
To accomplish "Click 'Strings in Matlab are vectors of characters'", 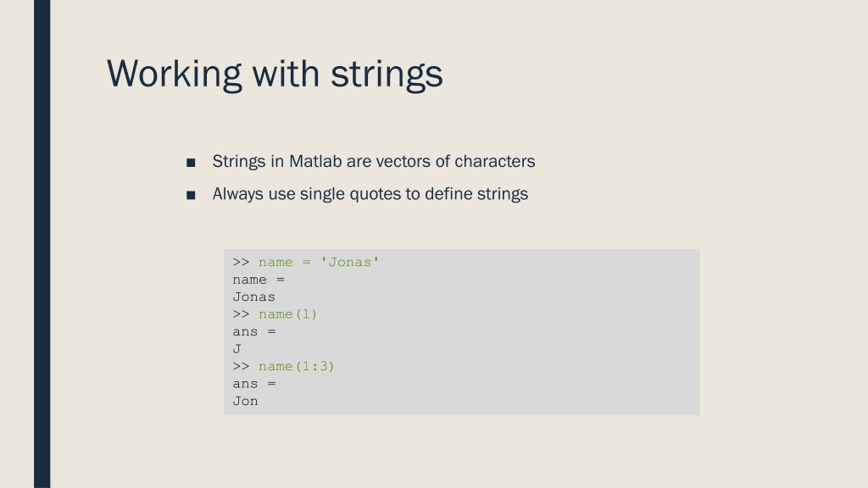I will click(374, 162).
